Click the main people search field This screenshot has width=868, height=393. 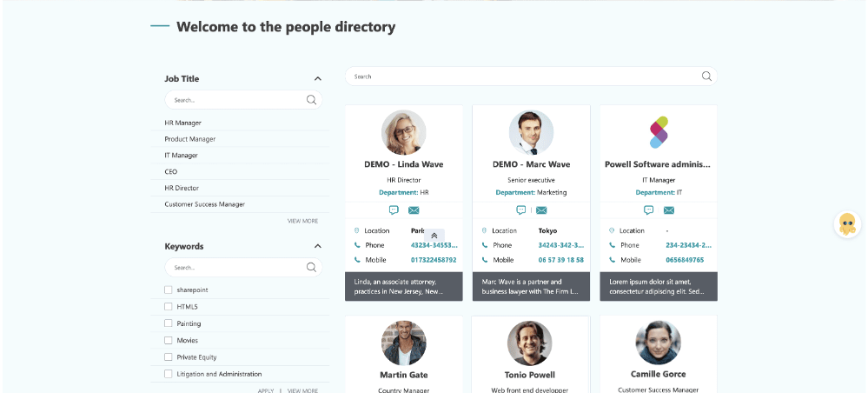pyautogui.click(x=521, y=77)
